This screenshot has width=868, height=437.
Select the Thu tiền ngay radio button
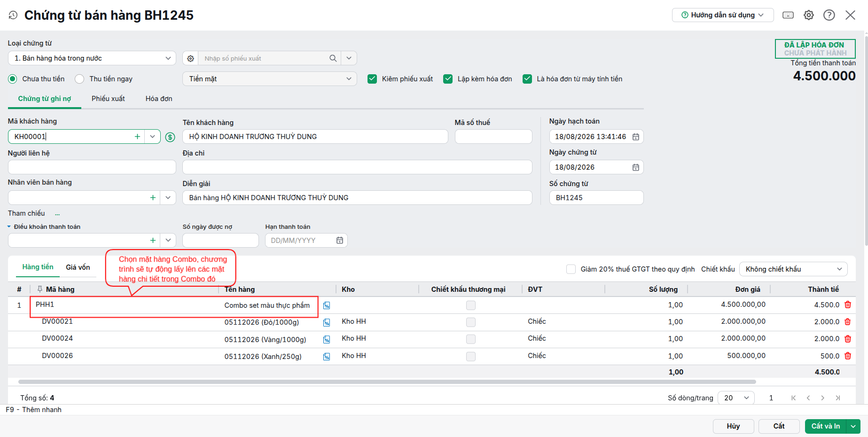tap(79, 79)
